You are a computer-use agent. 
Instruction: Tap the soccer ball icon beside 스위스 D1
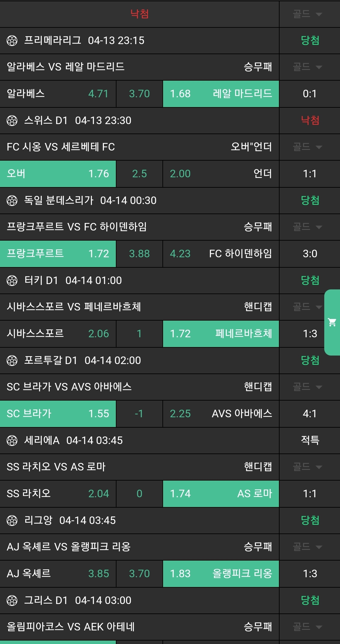tap(12, 121)
